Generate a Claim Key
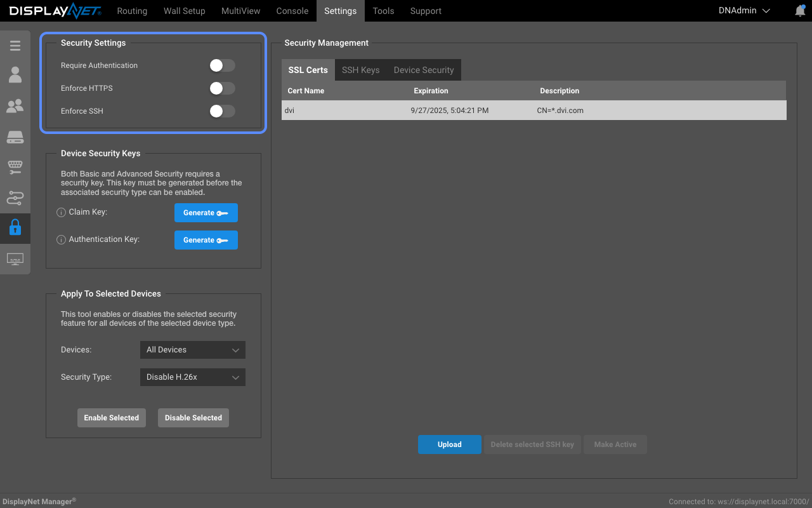Viewport: 812px width, 508px height. [206, 213]
